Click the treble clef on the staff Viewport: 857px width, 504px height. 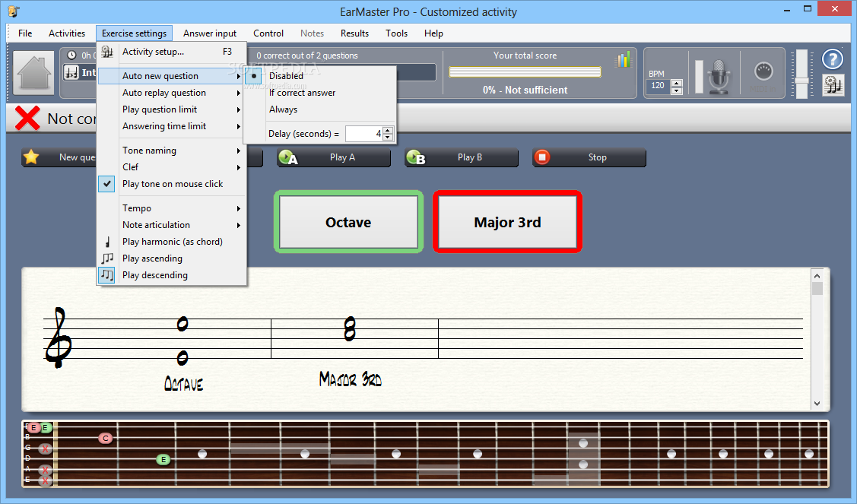(58, 338)
